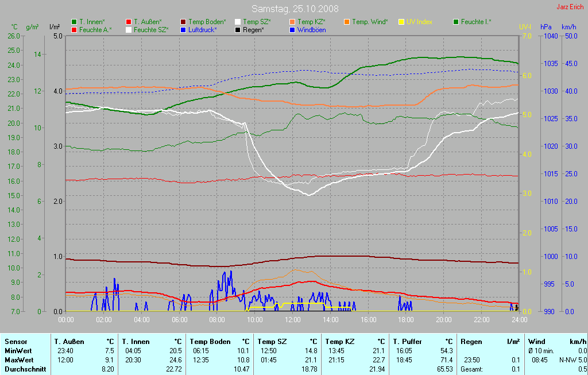588x375 pixels.
Task: Click the blue Windböen legend square
Action: [x=292, y=29]
